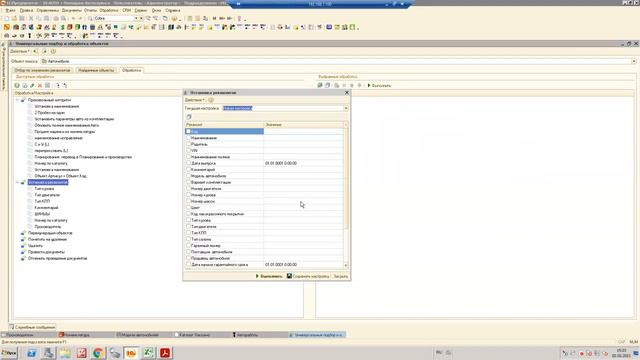Click the Start button on the taskbar
The width and height of the screenshot is (640, 360).
tap(9, 353)
